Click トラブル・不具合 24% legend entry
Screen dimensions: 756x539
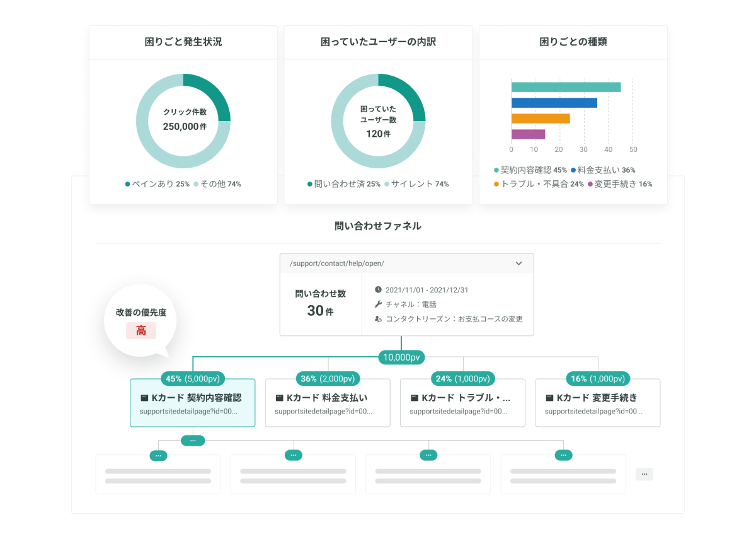(539, 184)
